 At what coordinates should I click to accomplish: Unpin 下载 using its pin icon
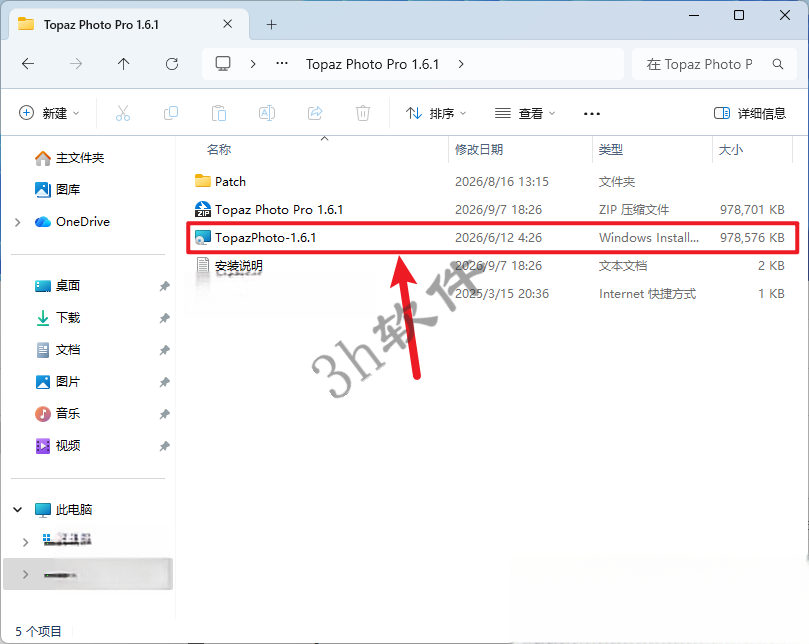click(165, 318)
